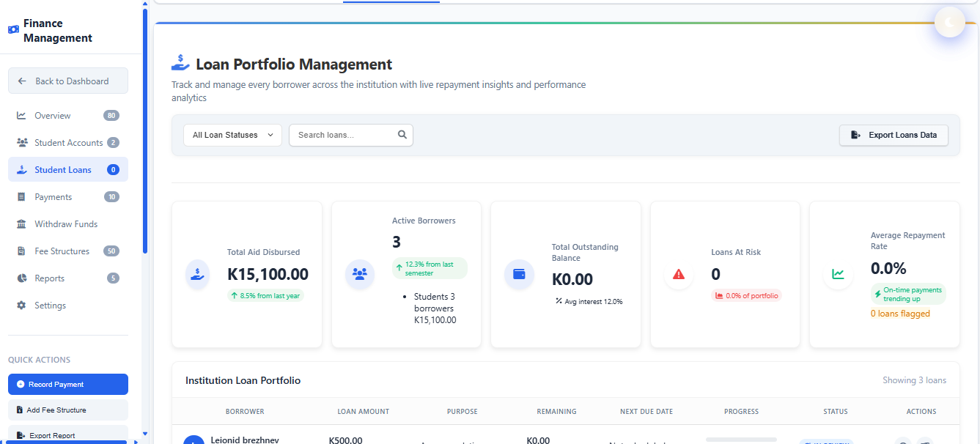This screenshot has height=444, width=980.
Task: Click the Add Fee Structure button
Action: [67, 410]
